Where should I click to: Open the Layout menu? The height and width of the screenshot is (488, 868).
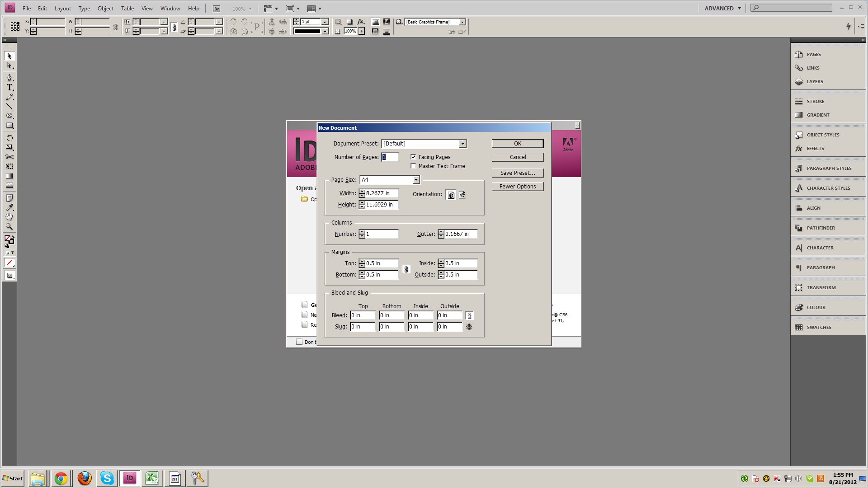pos(63,8)
